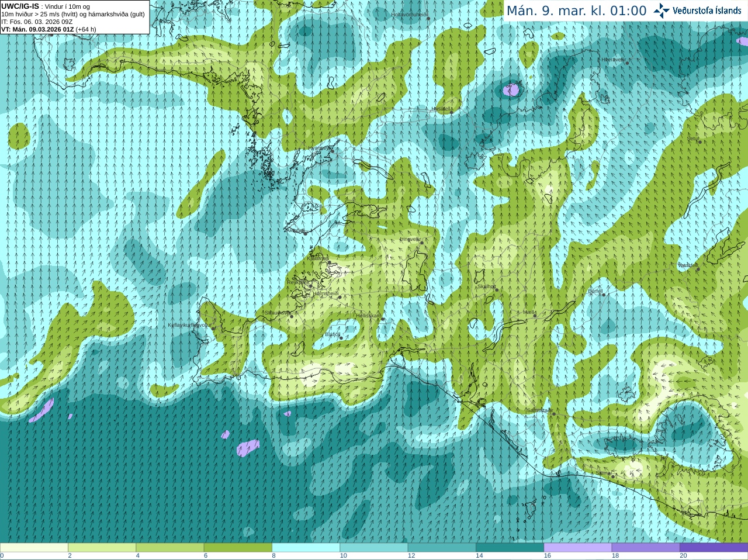Click the Hæll station label
This screenshot has width=748, height=560.
click(529, 312)
